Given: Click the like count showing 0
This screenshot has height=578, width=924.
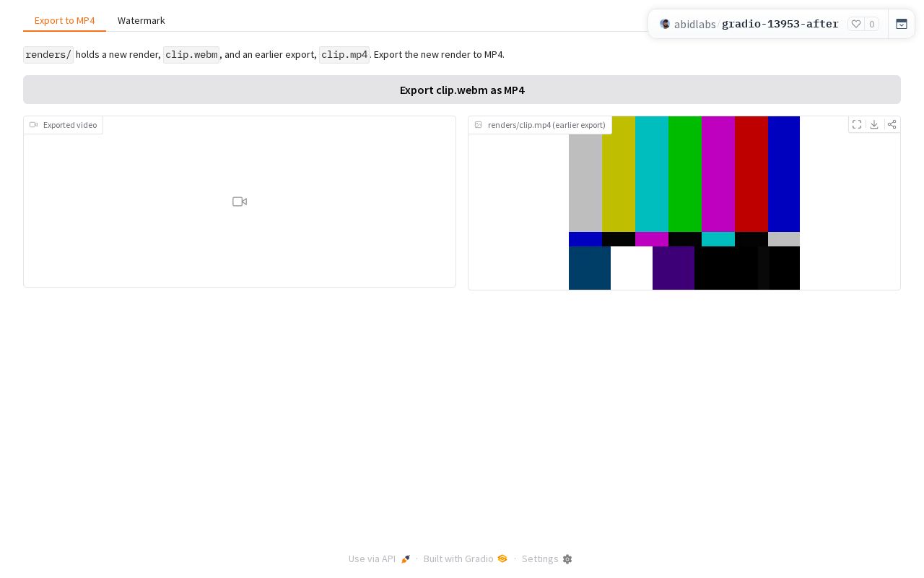Looking at the screenshot, I should pos(872,24).
